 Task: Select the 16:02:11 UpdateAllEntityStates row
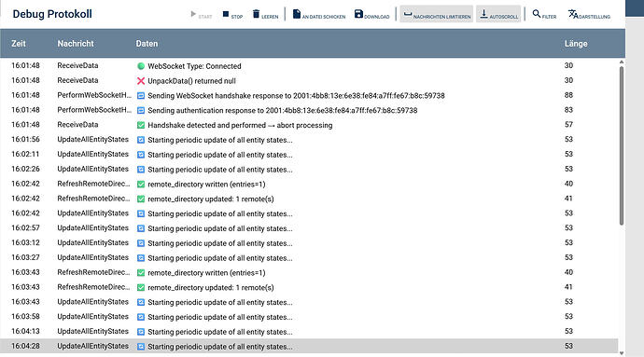(x=309, y=155)
